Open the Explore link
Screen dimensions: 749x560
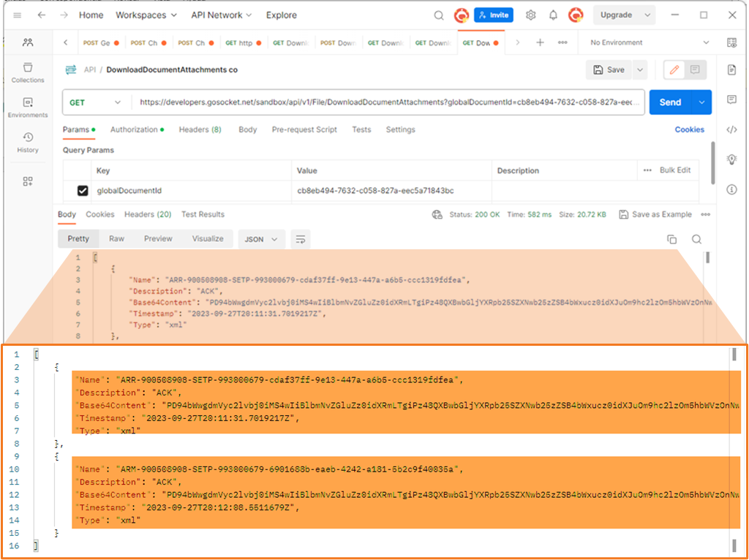(x=282, y=15)
